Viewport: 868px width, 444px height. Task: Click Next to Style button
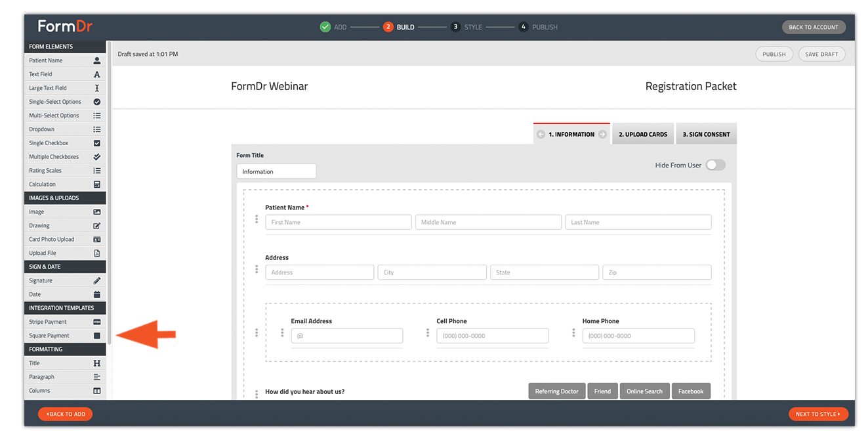[x=818, y=414]
